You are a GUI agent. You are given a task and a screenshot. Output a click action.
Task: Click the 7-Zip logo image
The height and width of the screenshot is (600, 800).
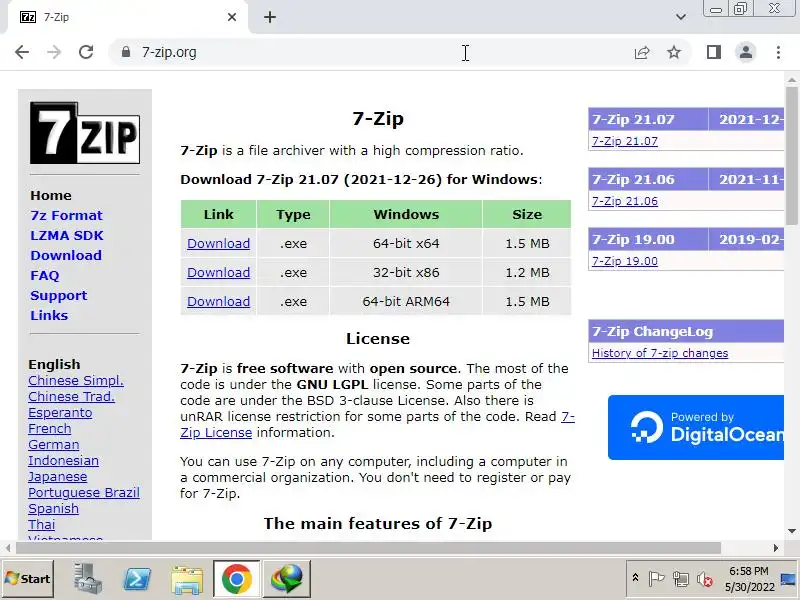coord(85,133)
